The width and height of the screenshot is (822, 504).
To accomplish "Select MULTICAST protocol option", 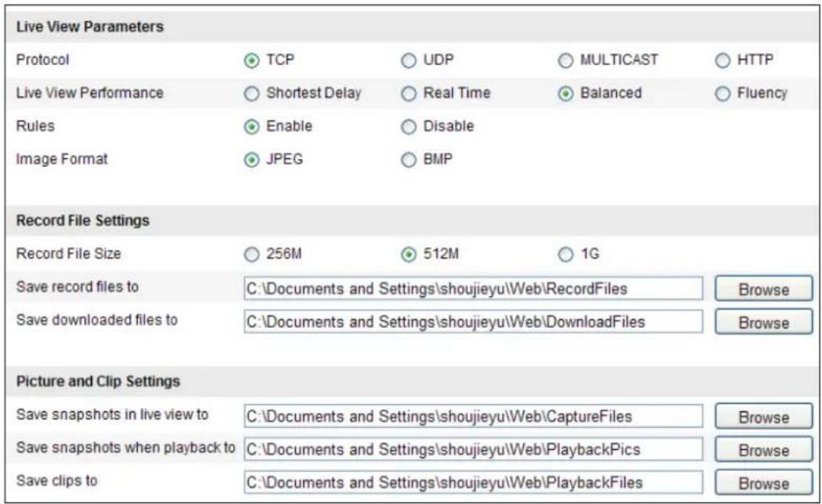I will click(565, 61).
